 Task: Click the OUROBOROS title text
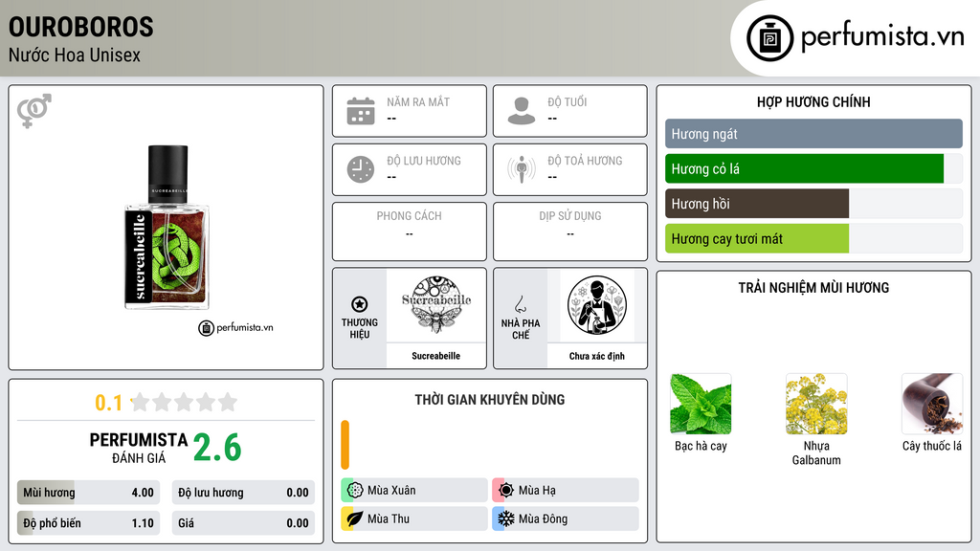click(x=80, y=27)
